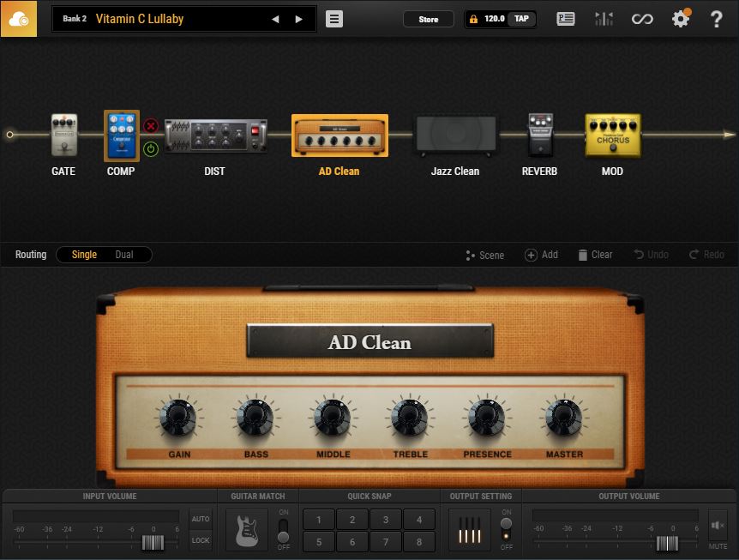739x560 pixels.
Task: Click Add effect button
Action: pos(542,255)
